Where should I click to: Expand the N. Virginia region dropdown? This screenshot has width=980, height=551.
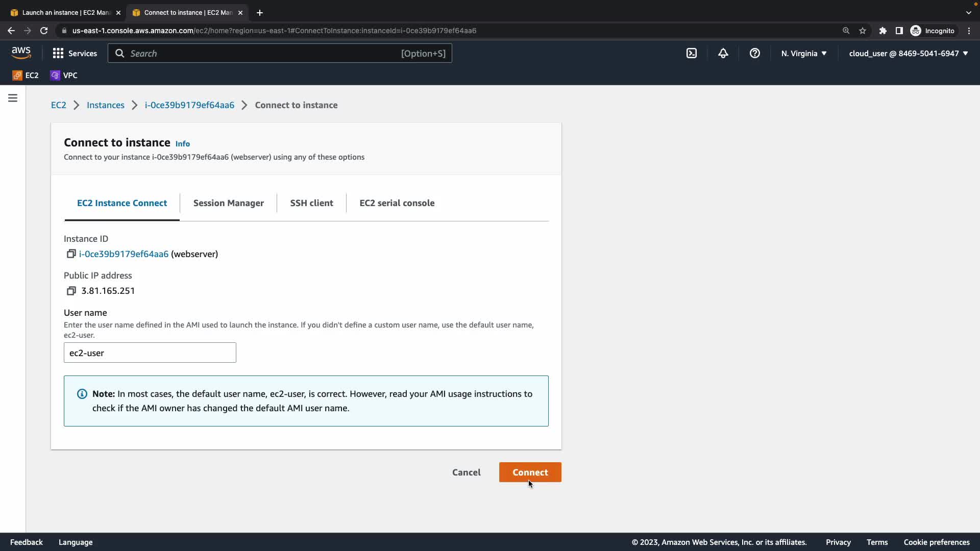point(803,53)
